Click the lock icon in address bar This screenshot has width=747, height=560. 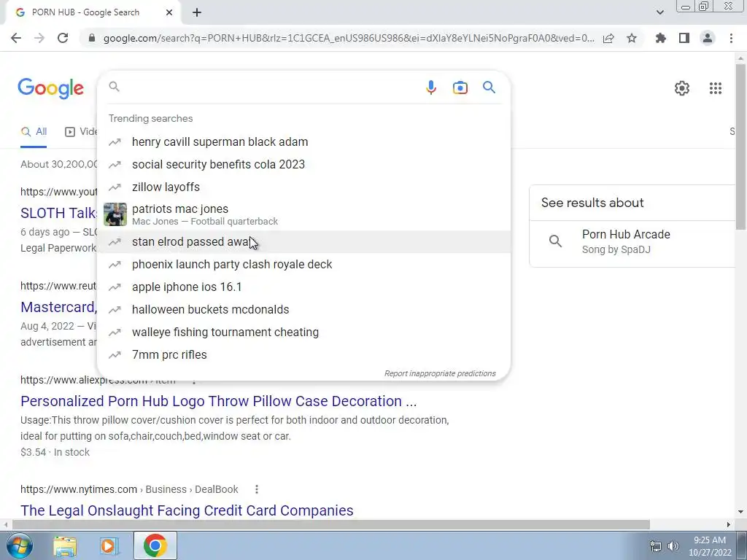92,38
